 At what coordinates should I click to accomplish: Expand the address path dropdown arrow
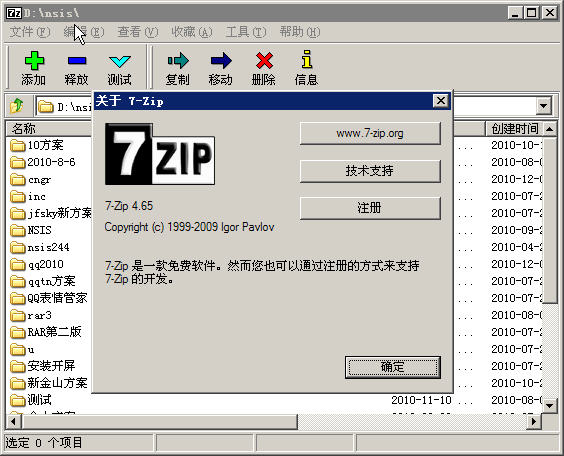[543, 106]
